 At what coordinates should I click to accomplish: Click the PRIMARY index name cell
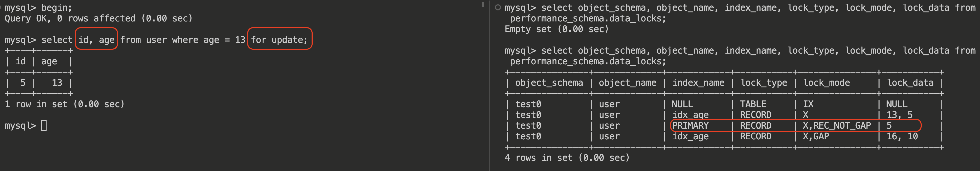(x=690, y=126)
